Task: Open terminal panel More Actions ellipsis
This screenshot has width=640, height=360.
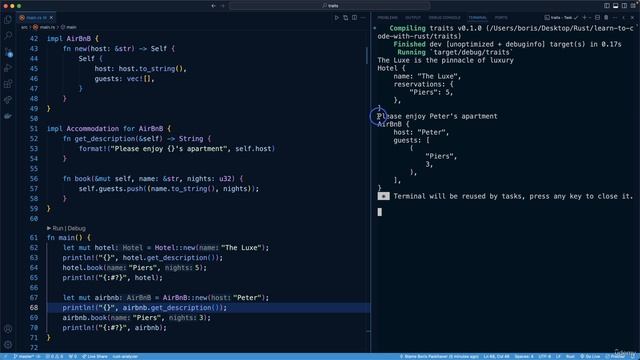Action: (615, 18)
